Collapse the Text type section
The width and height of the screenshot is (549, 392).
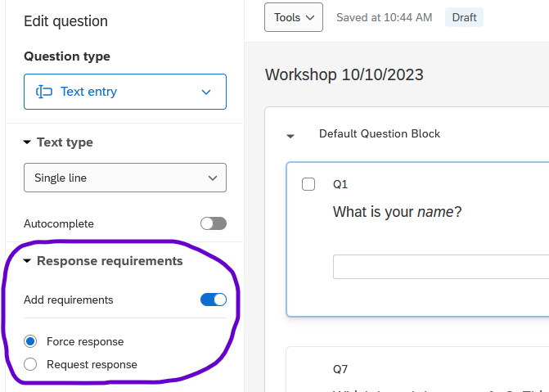tap(28, 142)
